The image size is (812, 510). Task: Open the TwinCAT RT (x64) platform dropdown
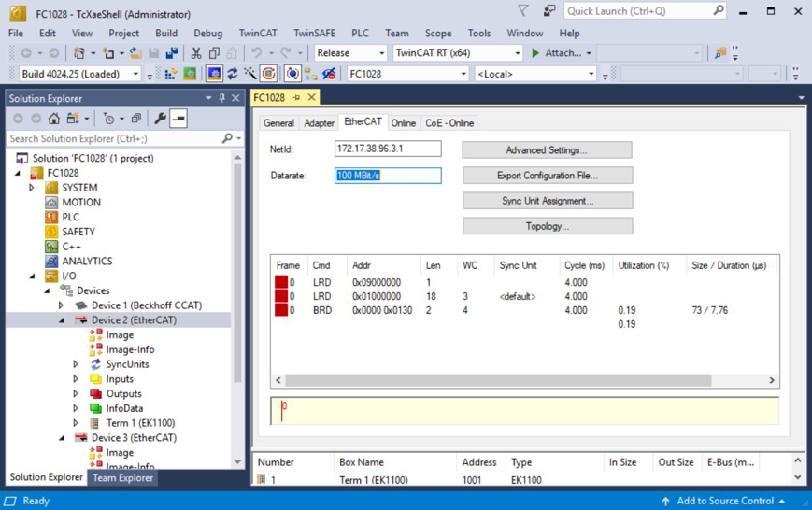pos(517,53)
